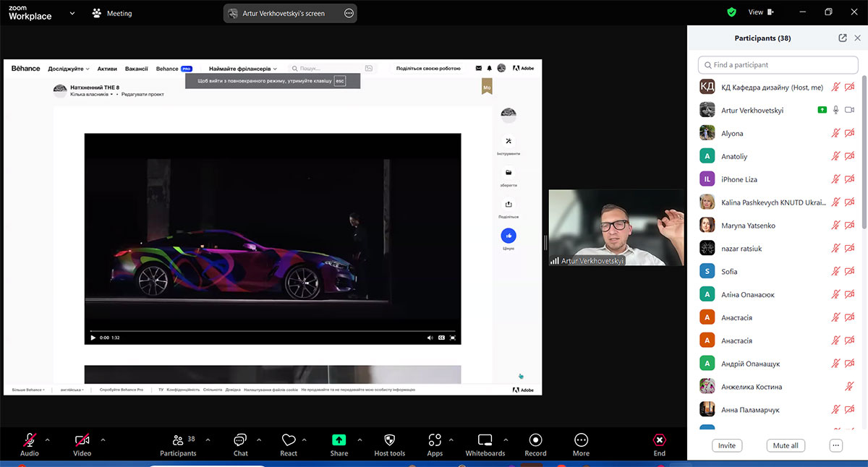Click Behance notifications bell icon

489,69
